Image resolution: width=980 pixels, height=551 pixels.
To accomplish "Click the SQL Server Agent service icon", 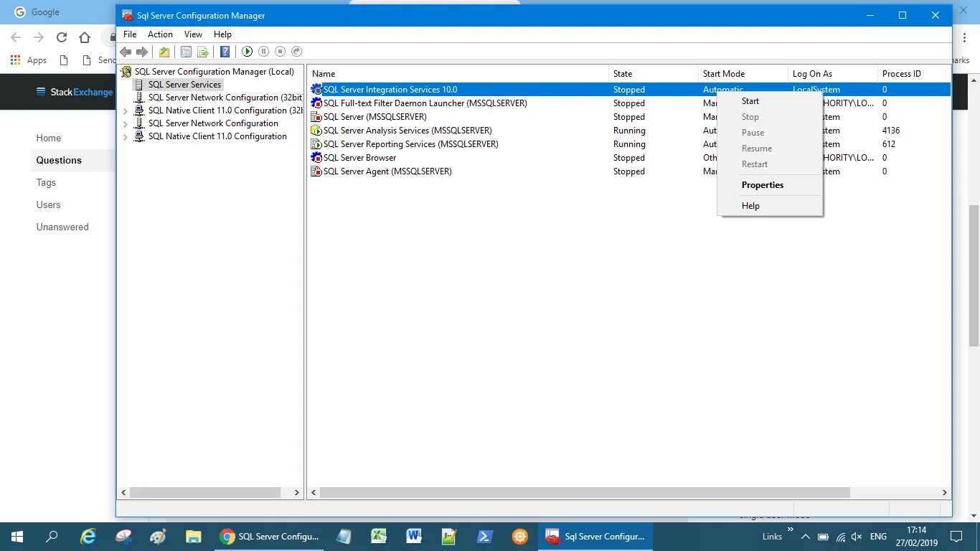I will (316, 171).
